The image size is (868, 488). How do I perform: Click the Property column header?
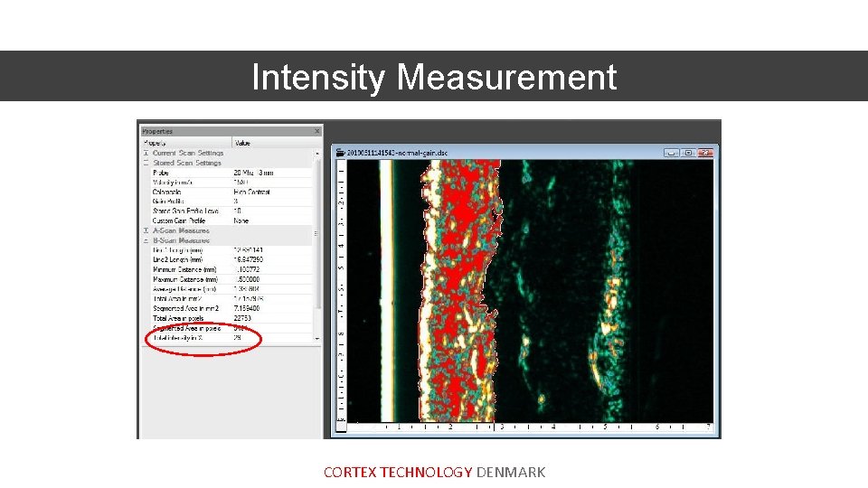pos(186,143)
